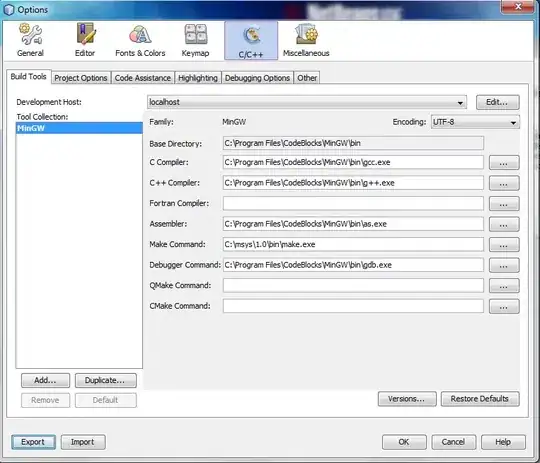The width and height of the screenshot is (540, 463).
Task: Click the C++ Compiler path field
Action: click(353, 183)
